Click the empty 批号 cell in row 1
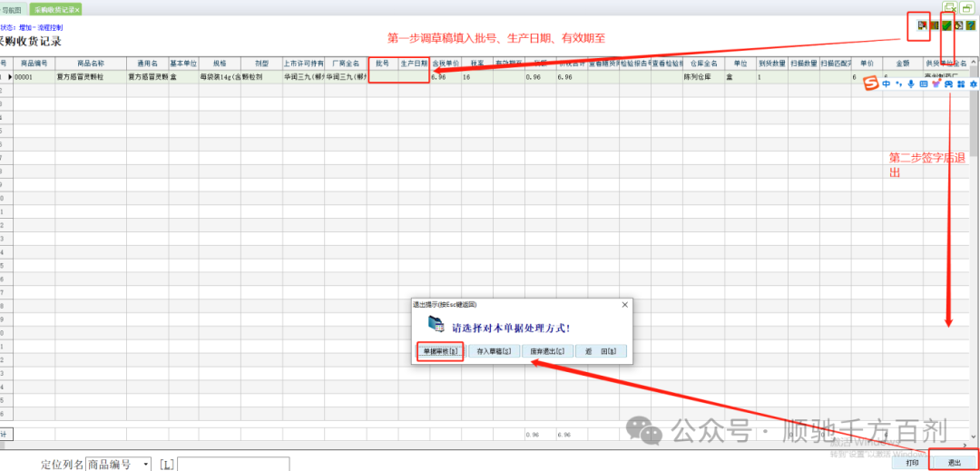Screen dimensions: 980x471 click(383, 77)
